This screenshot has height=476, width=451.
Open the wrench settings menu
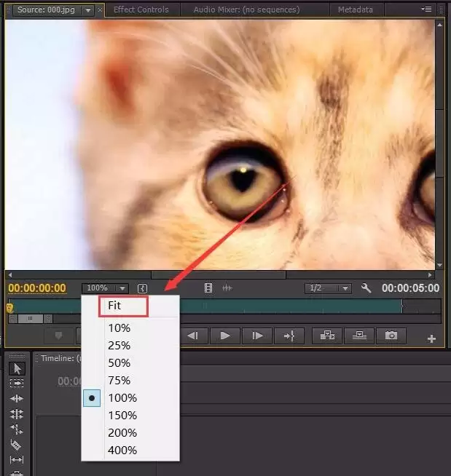(366, 288)
